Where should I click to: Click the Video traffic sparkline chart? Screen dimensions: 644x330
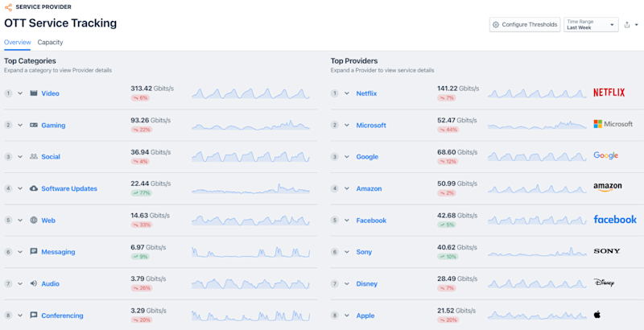250,93
